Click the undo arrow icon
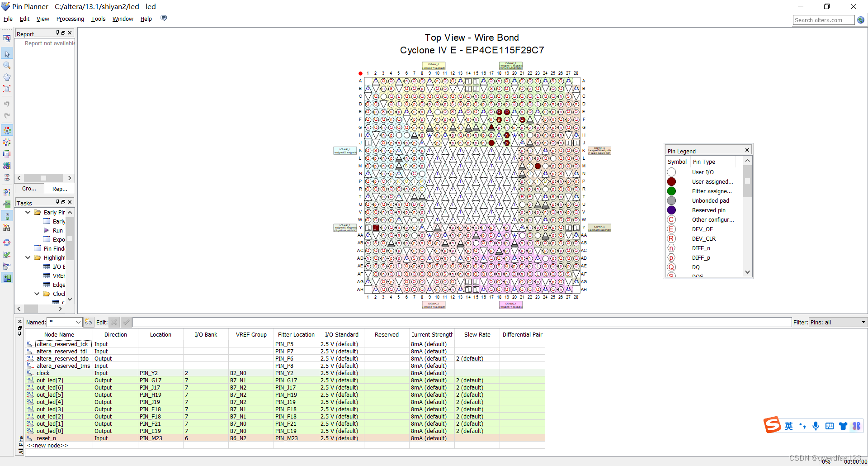Screen dimensions: 868x466 click(x=7, y=104)
